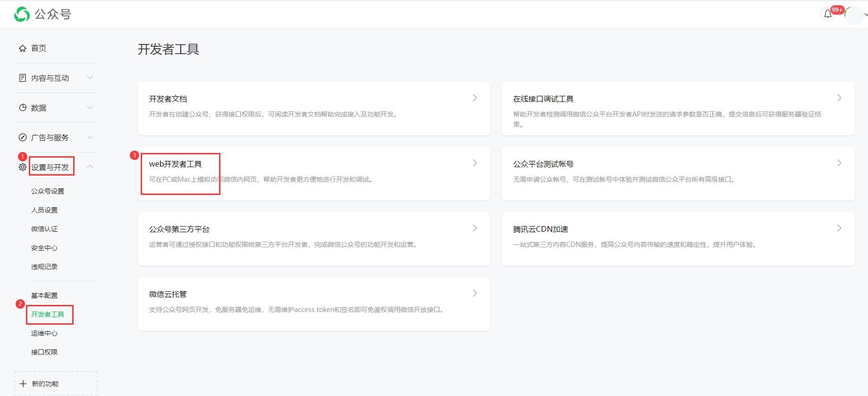
Task: Click the arrow on 微信云托管 card
Action: pos(475,293)
